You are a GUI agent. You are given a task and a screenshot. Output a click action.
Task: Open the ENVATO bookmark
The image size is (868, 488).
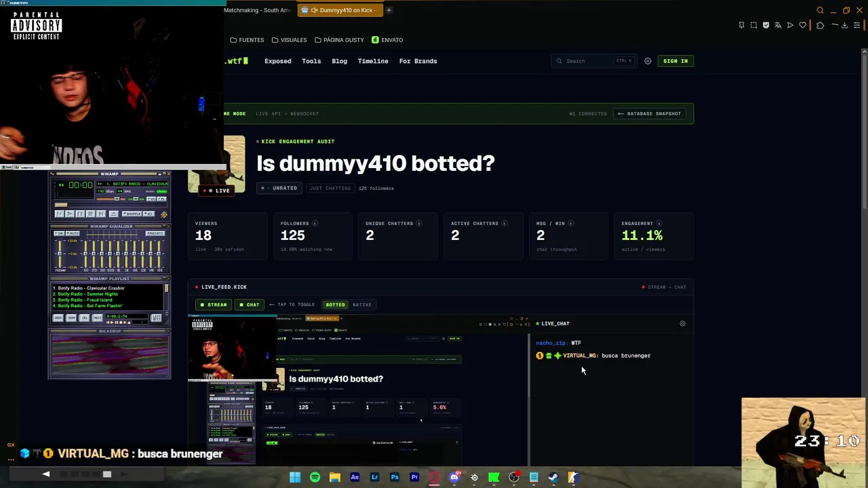(x=388, y=40)
